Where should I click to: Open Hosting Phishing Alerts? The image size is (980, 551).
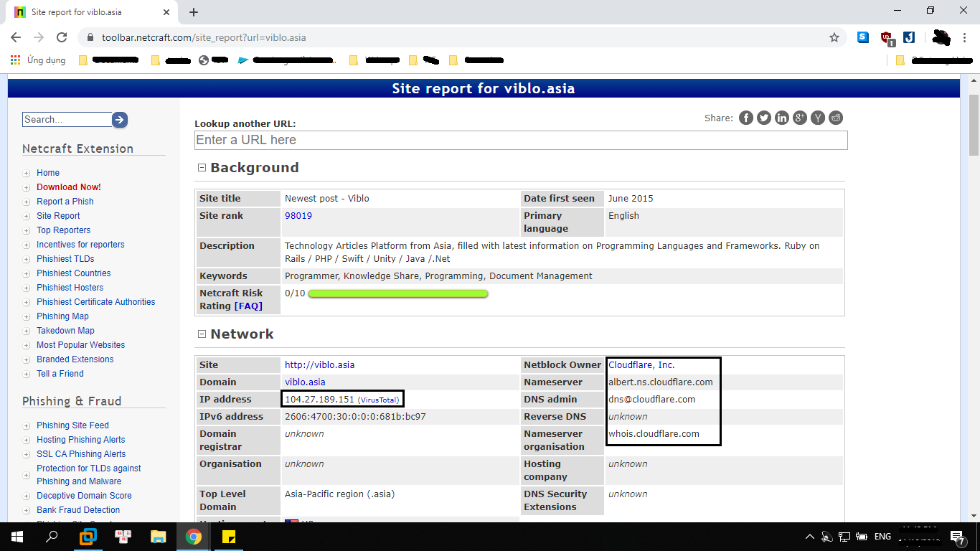pyautogui.click(x=81, y=440)
